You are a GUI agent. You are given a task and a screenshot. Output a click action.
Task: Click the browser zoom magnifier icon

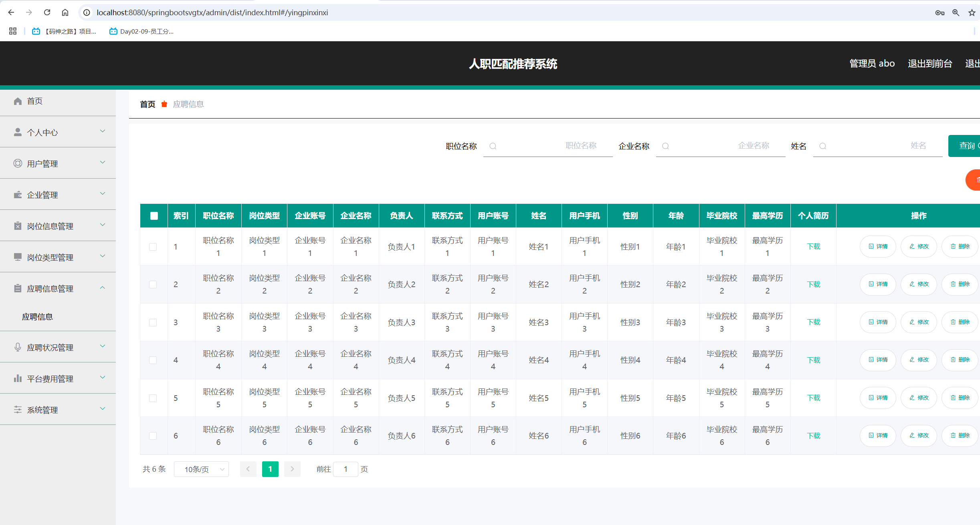tap(956, 12)
